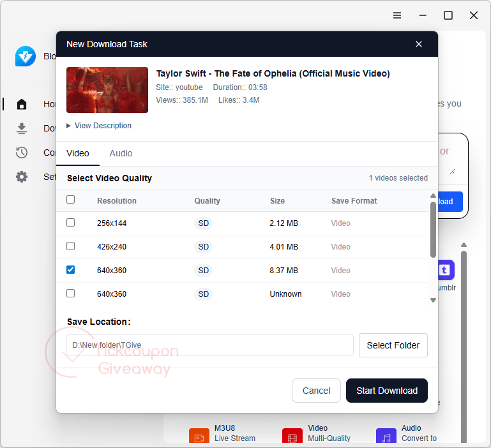Click the background page scroll-up arrow

click(x=464, y=245)
